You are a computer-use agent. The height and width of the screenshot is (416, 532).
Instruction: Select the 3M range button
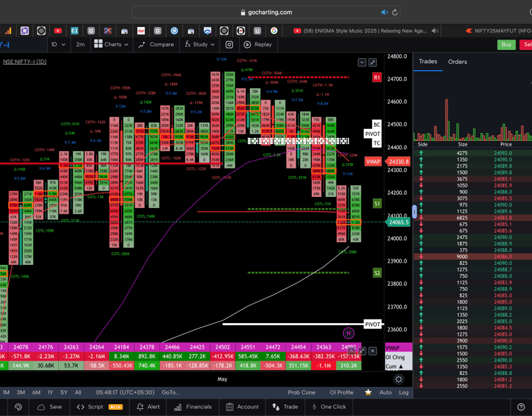coord(21,392)
